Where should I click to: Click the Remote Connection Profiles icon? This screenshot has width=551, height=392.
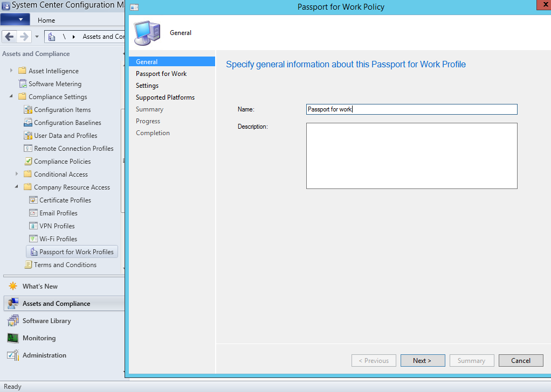tap(27, 148)
